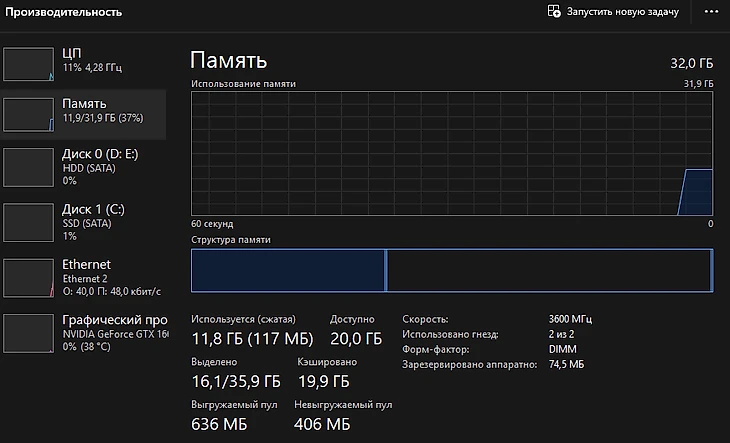Click the Диск 1 mini-graph thumbnail
The height and width of the screenshot is (443, 730).
click(28, 222)
